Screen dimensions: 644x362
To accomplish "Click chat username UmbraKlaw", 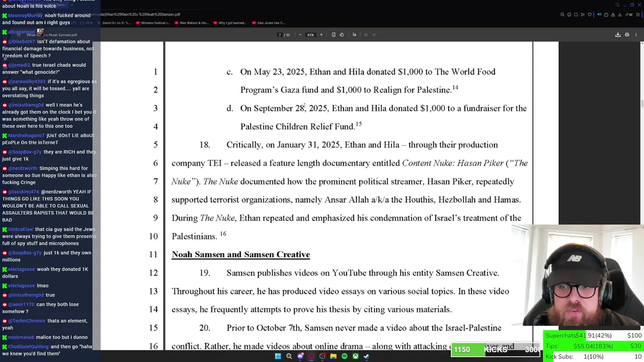I will pos(20,229).
